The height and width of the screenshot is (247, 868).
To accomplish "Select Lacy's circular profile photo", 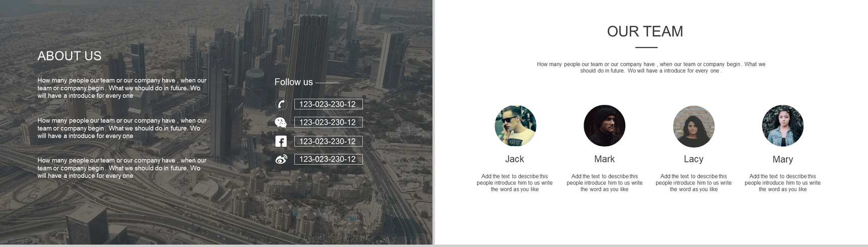I will tap(693, 126).
